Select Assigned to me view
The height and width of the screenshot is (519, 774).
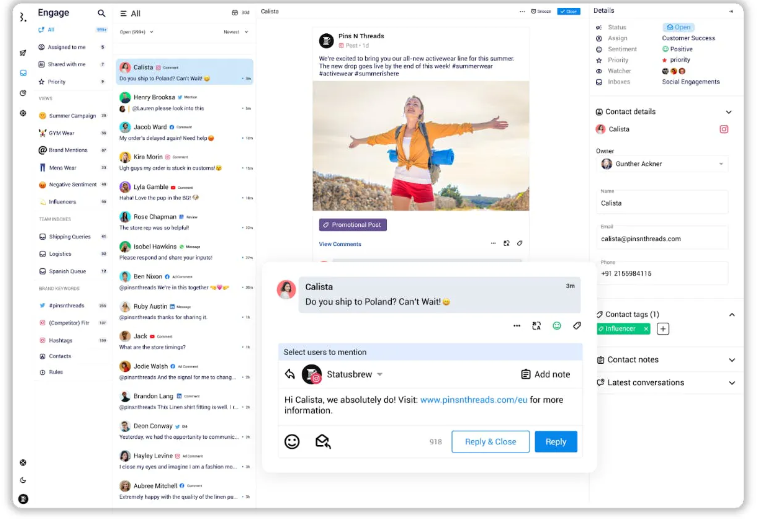click(x=73, y=47)
